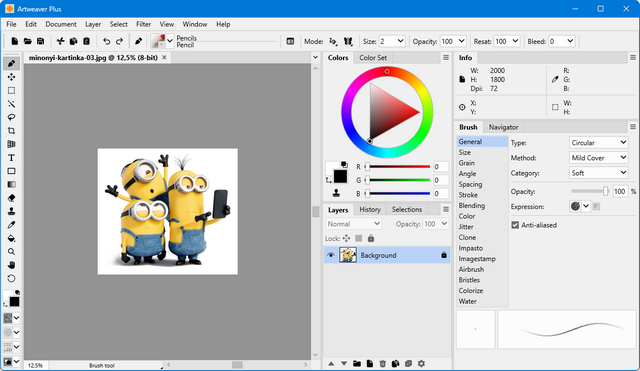Select the Grain brush category
Image resolution: width=640 pixels, height=371 pixels.
coord(467,163)
